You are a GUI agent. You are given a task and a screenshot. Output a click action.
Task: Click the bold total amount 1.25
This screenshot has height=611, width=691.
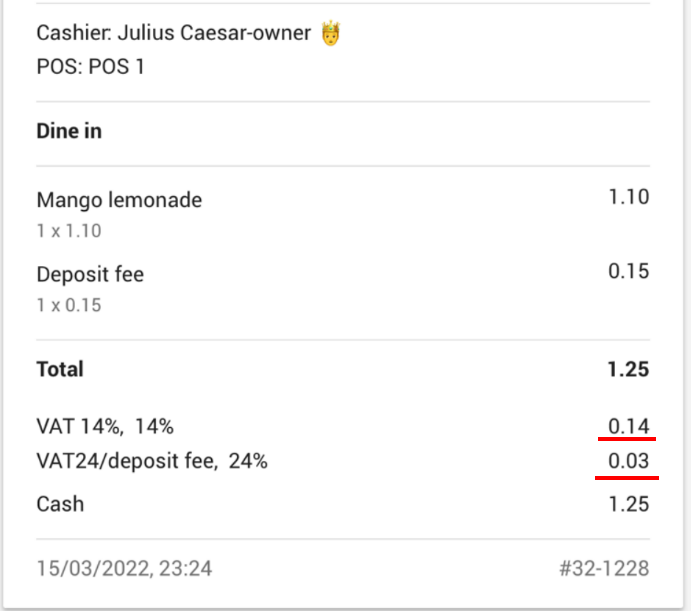point(628,369)
